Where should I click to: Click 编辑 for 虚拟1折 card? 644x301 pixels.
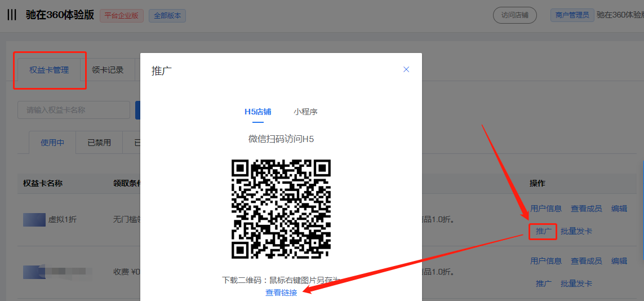tap(619, 209)
